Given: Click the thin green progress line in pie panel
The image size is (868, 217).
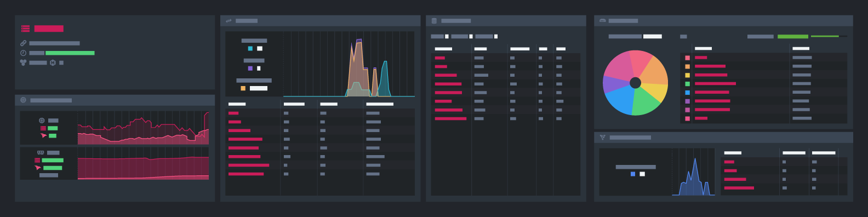Looking at the screenshot, I should 825,37.
